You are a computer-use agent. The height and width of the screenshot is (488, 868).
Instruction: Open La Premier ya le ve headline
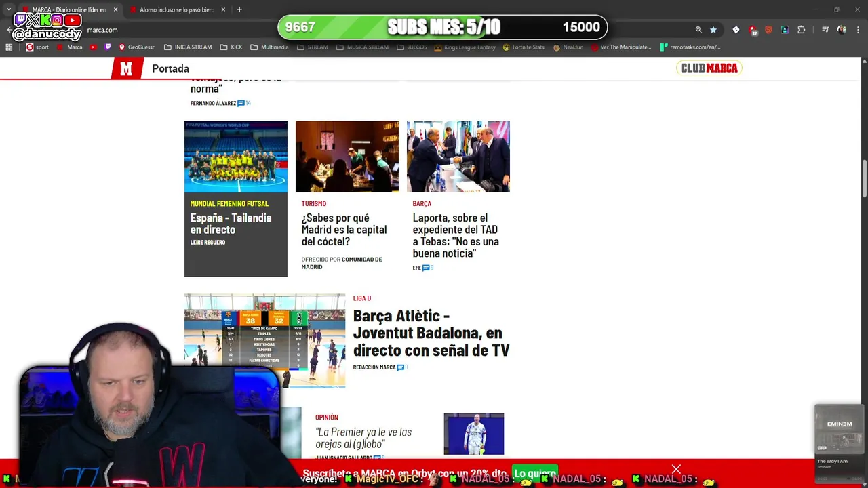[x=363, y=438]
